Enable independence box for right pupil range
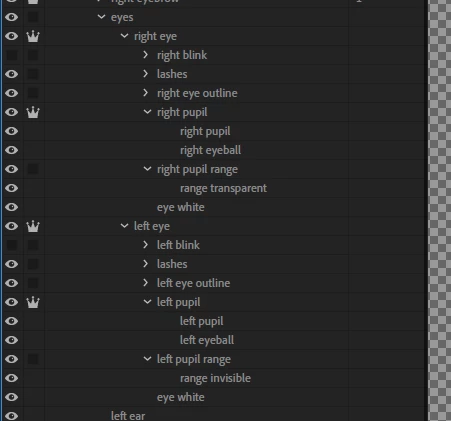Viewport: 451px width, 421px height. [33, 169]
